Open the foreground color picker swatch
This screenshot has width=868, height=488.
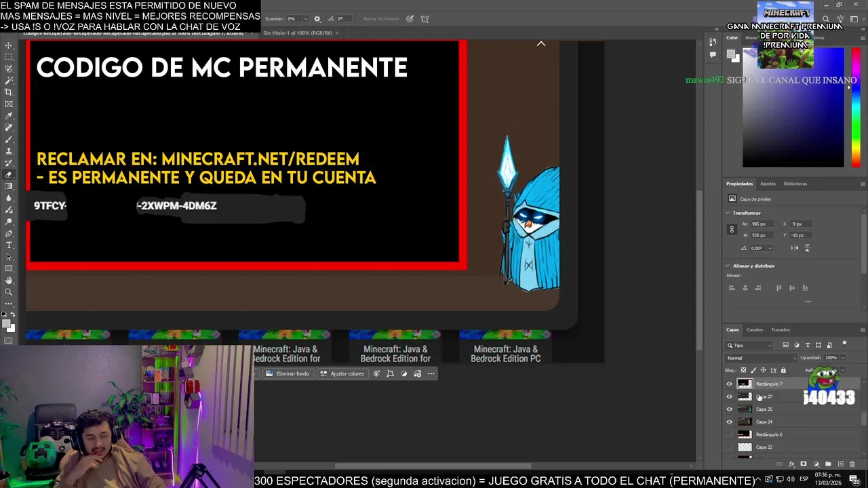click(7, 324)
